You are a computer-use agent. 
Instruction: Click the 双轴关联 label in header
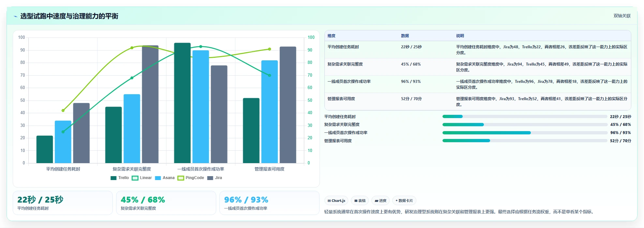coord(622,16)
